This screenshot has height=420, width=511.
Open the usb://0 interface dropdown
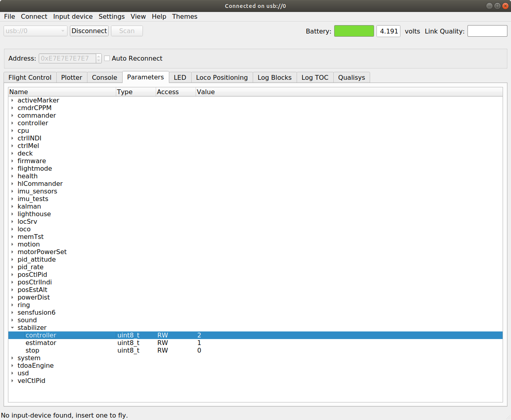[35, 31]
